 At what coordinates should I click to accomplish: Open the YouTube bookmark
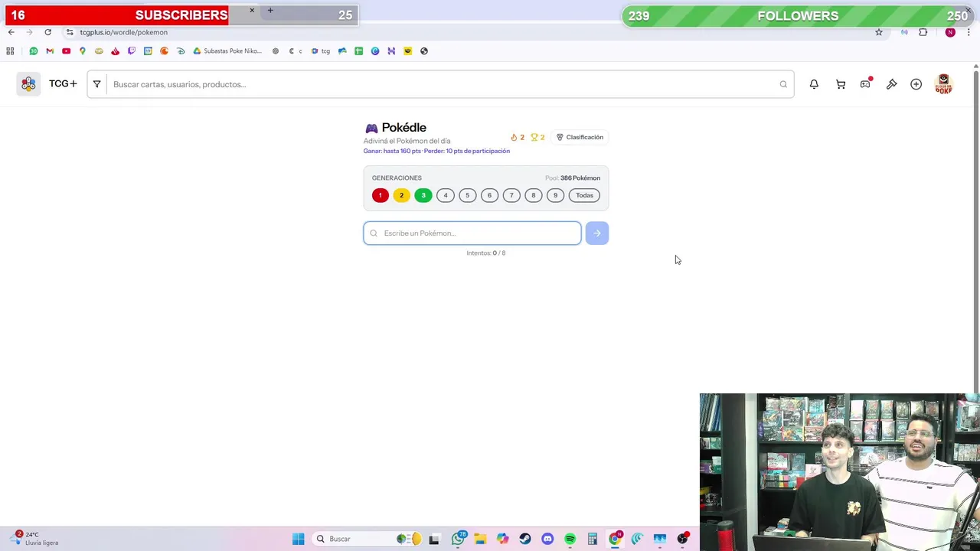pyautogui.click(x=66, y=51)
